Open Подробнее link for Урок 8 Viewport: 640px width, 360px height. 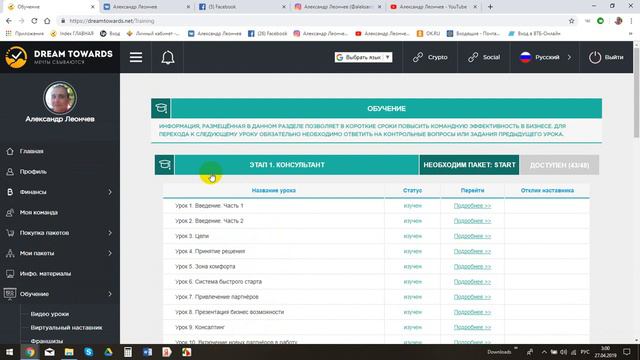click(472, 312)
